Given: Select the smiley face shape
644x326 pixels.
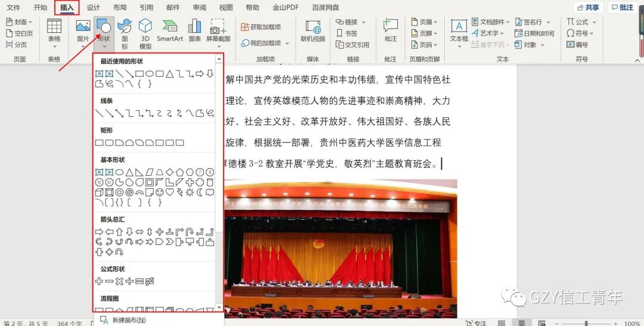Looking at the screenshot, I should (x=159, y=192).
